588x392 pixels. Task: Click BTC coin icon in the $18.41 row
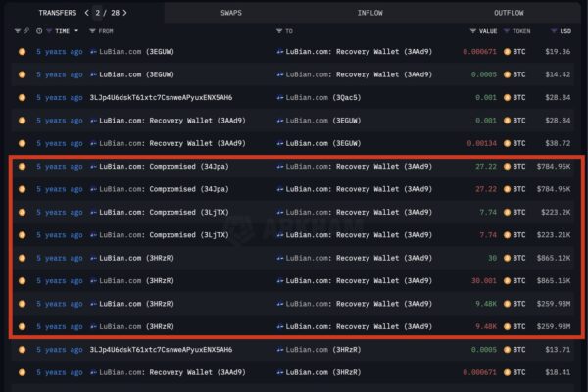coord(508,372)
